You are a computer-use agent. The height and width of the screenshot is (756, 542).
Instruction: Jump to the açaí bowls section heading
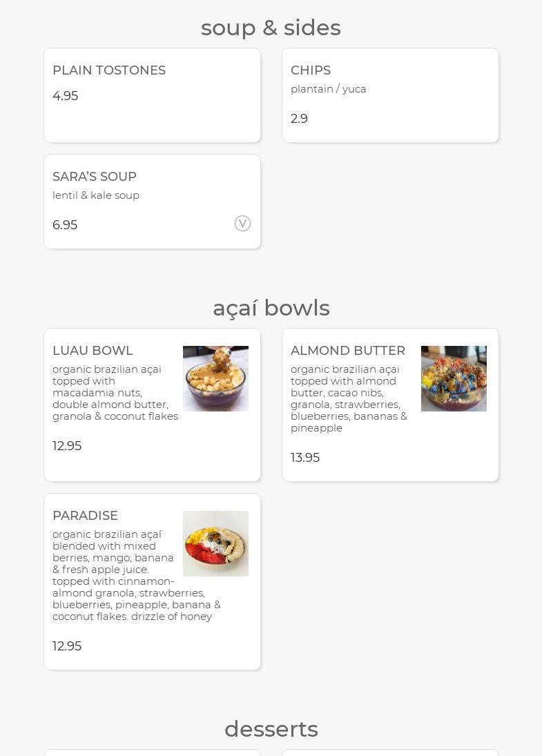[271, 308]
